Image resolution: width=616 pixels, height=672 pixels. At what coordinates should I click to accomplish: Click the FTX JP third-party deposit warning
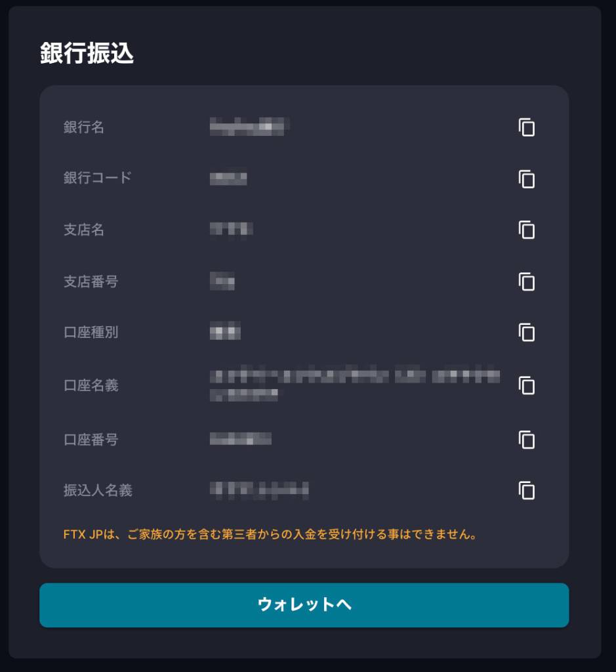pyautogui.click(x=270, y=534)
